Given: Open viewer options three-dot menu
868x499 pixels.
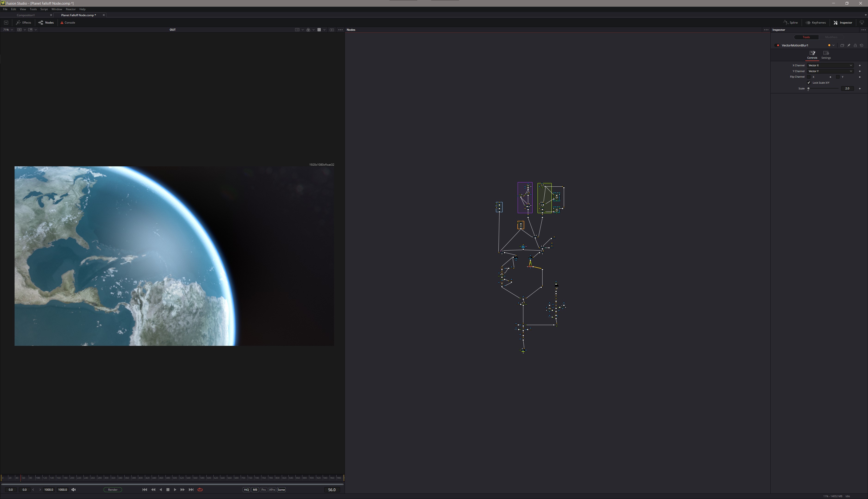Looking at the screenshot, I should point(340,30).
